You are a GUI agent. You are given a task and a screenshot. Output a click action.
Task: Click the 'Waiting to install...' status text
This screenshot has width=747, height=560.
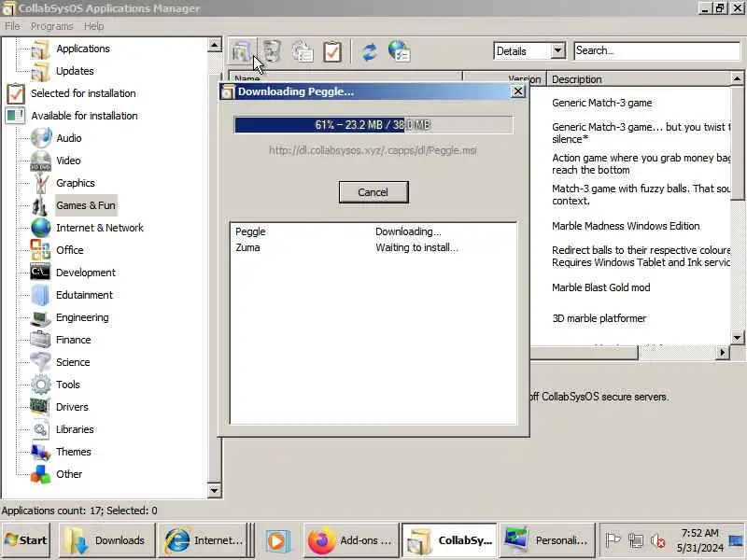(x=416, y=247)
